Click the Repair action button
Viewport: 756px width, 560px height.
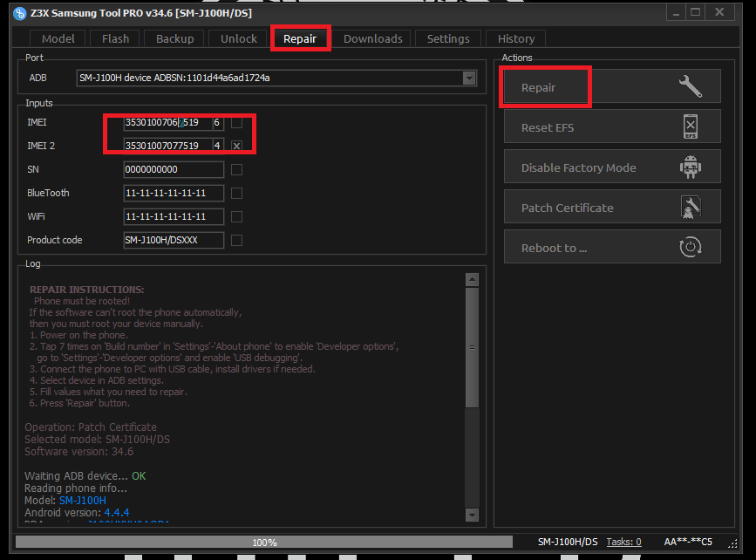pos(612,87)
